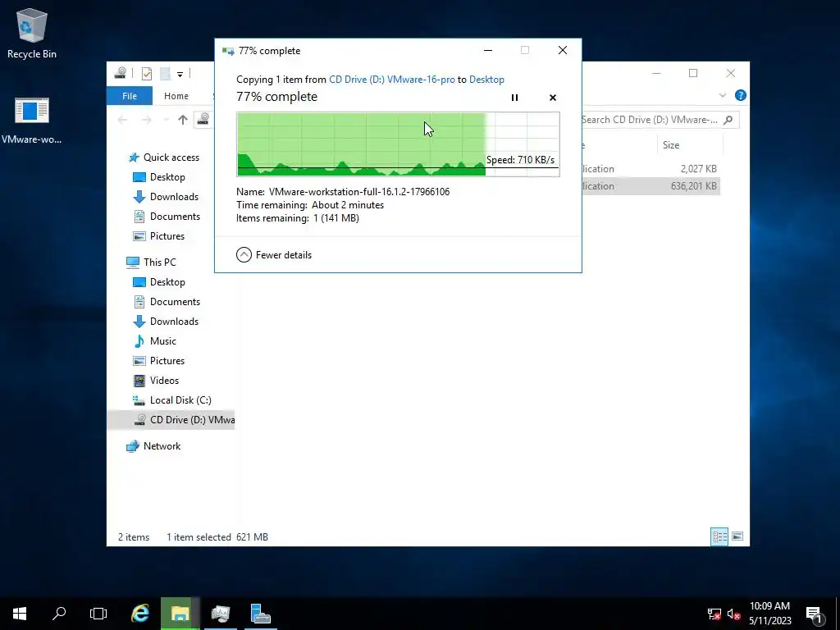Screen dimensions: 840x630
Task: Launch Internet Explorer from taskbar
Action: 140,614
